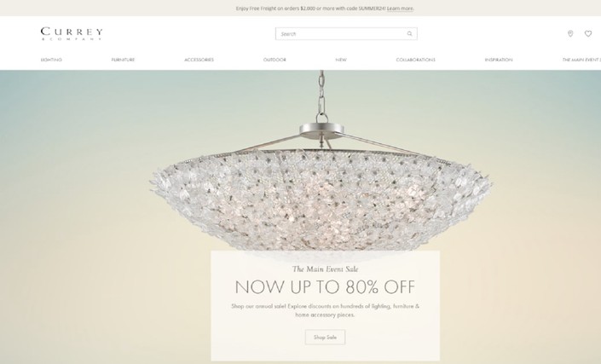Open the Lighting menu
Viewport: 601px width, 364px height.
[x=51, y=60]
